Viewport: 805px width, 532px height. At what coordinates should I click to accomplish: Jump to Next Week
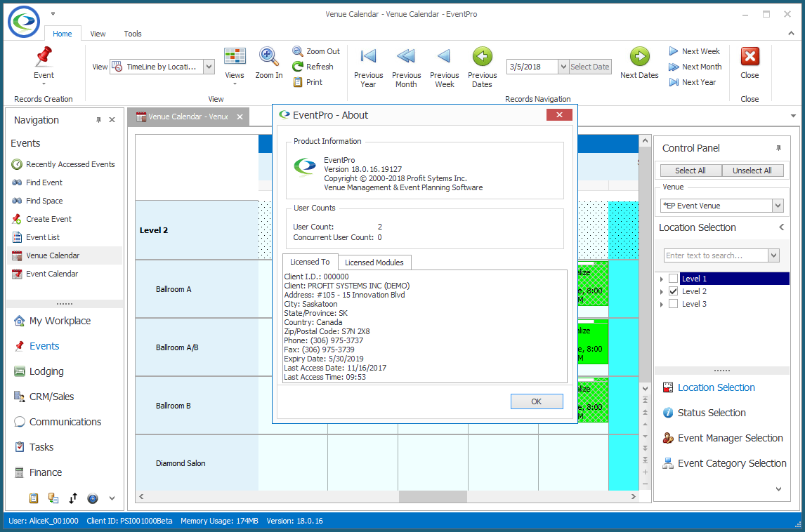[694, 51]
